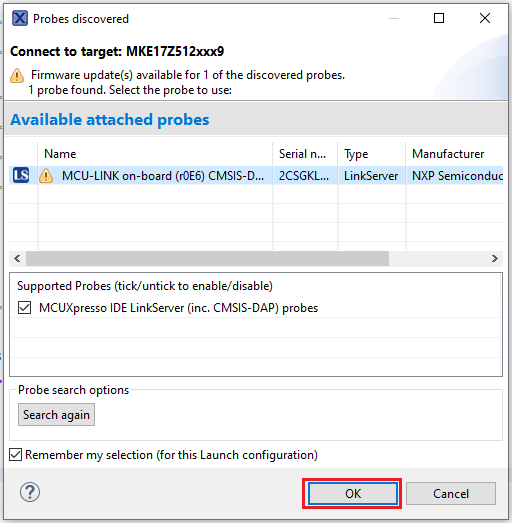The image size is (512, 523).
Task: Click the horizontal scrollbar thumb
Action: 207,258
